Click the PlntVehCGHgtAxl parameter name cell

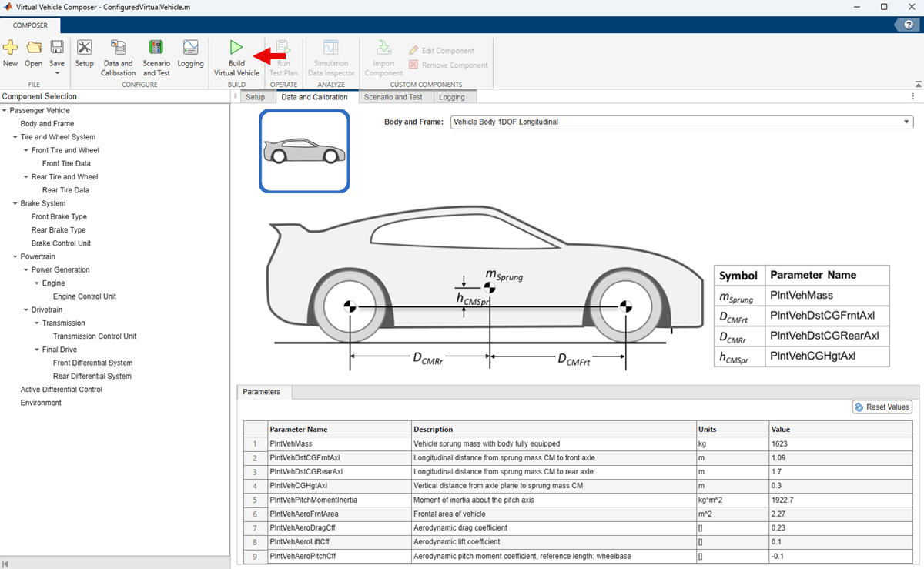339,486
